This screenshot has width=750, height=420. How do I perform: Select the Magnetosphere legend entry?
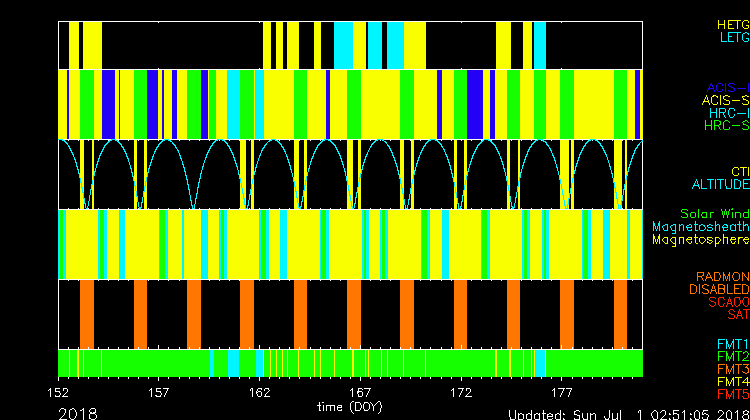tap(699, 240)
